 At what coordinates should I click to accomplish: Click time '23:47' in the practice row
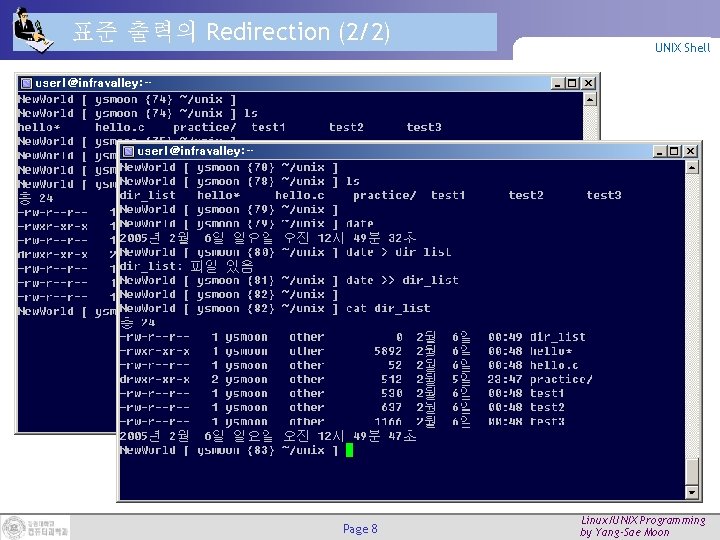[x=505, y=379]
